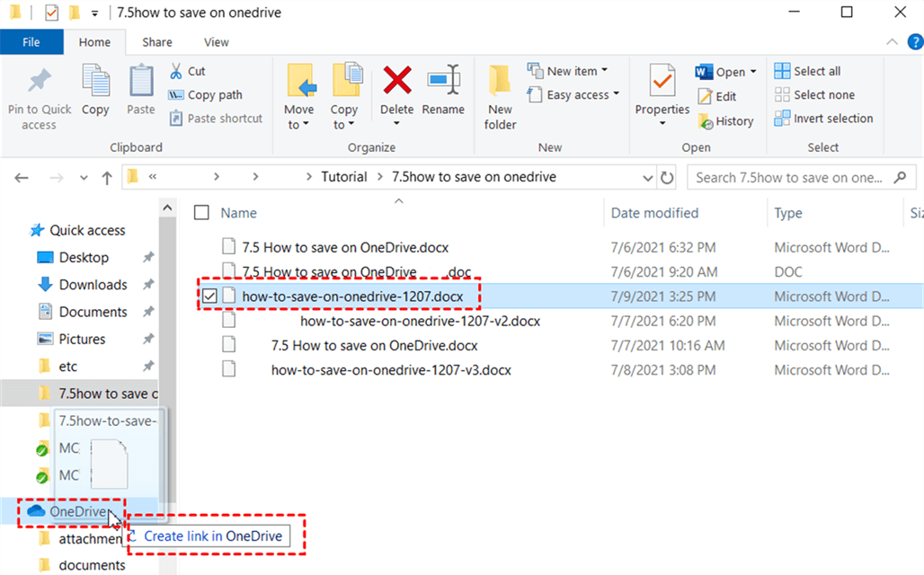
Task: Uncheck how-to-save-on-onedrive-1207.docx checkbox
Action: click(x=209, y=296)
